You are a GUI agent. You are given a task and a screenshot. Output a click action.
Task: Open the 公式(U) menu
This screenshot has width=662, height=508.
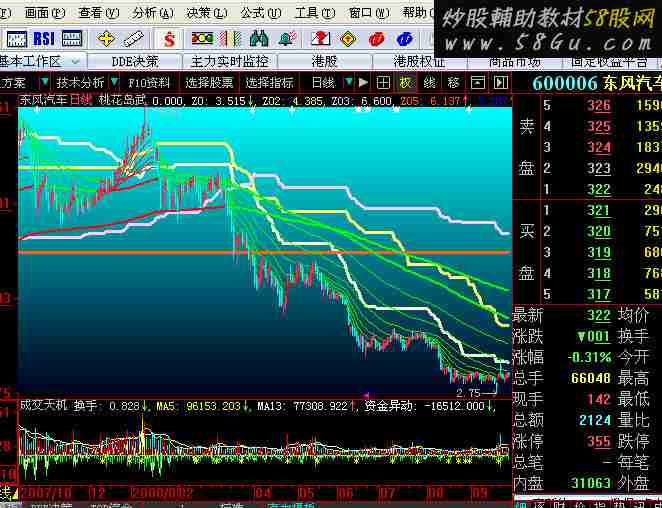coord(261,14)
